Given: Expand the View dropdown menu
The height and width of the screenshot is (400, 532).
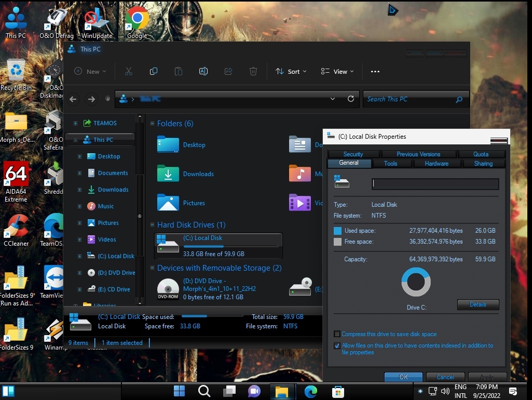Looking at the screenshot, I should click(x=337, y=71).
